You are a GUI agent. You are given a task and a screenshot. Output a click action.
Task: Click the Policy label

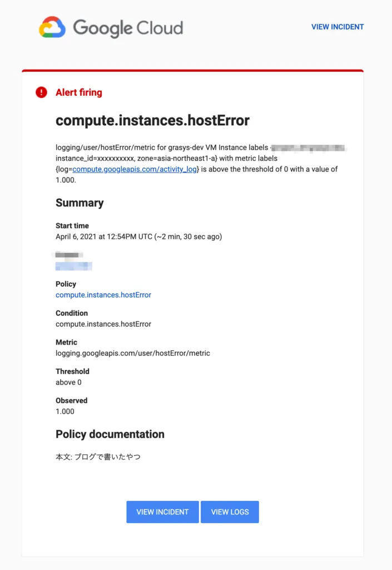pyautogui.click(x=66, y=284)
